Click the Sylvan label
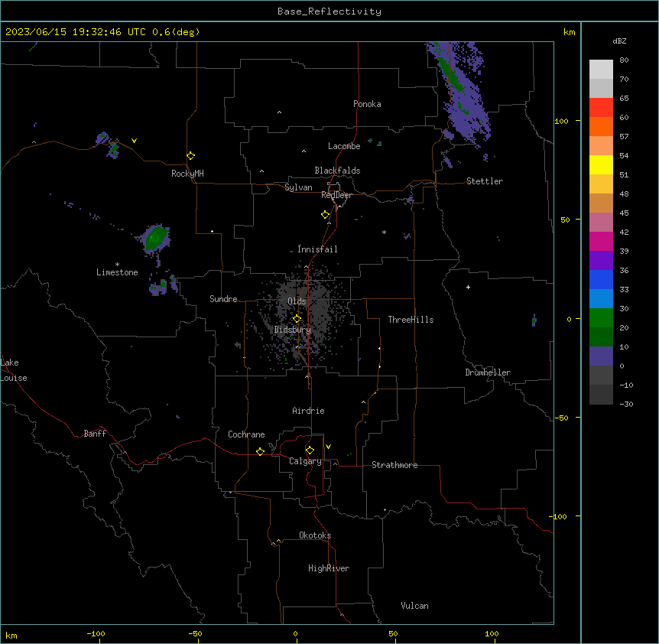This screenshot has height=644, width=659. [x=298, y=187]
